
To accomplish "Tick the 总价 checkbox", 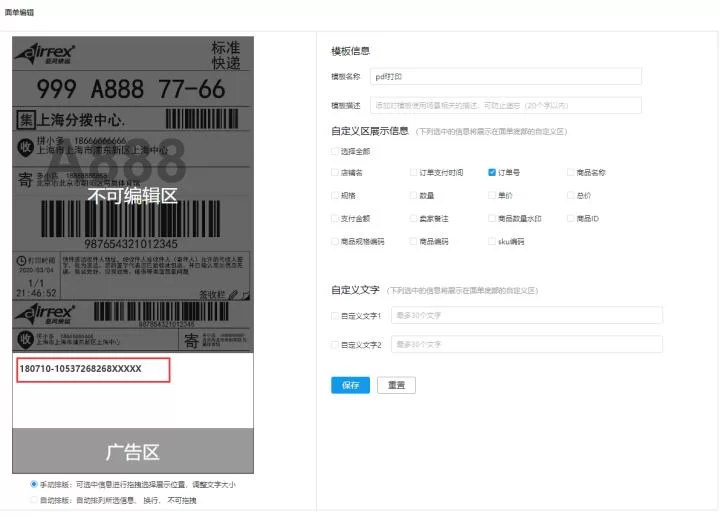I will tap(570, 195).
